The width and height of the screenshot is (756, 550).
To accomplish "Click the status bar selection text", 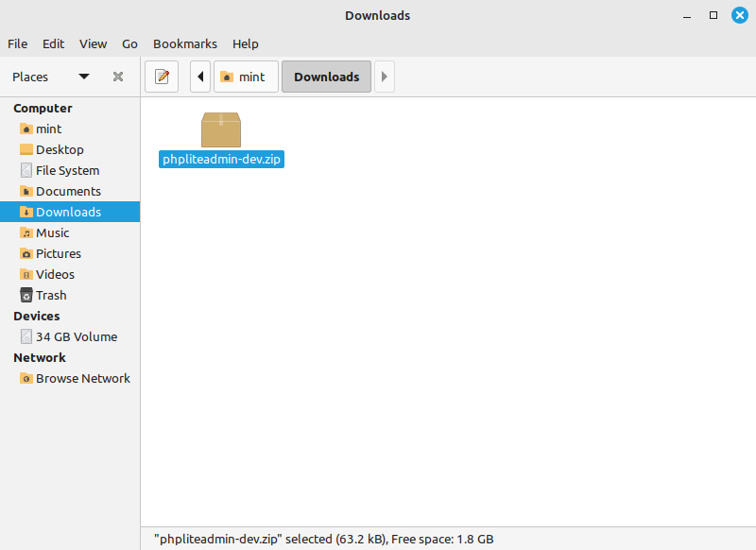I will (324, 539).
